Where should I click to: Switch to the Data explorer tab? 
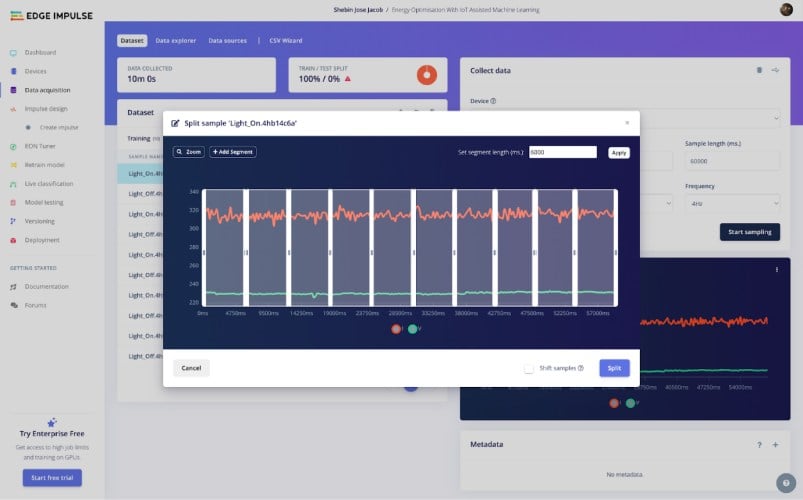(x=175, y=41)
